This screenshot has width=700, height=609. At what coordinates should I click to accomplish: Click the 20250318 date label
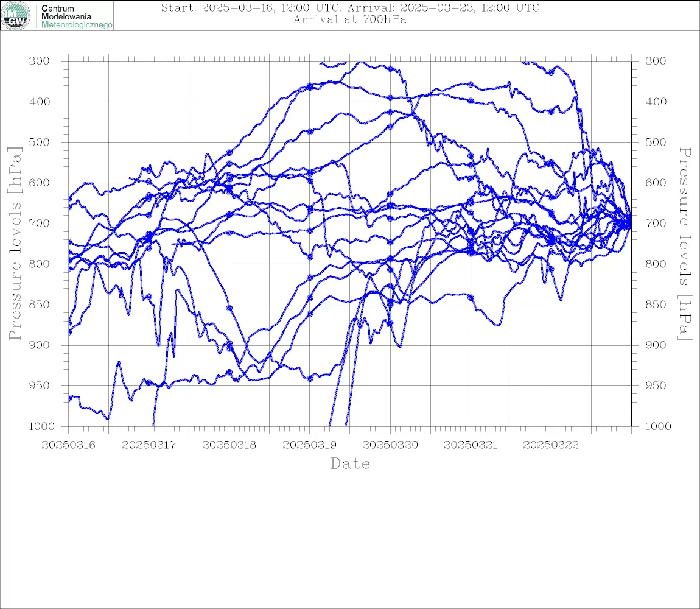pos(229,445)
